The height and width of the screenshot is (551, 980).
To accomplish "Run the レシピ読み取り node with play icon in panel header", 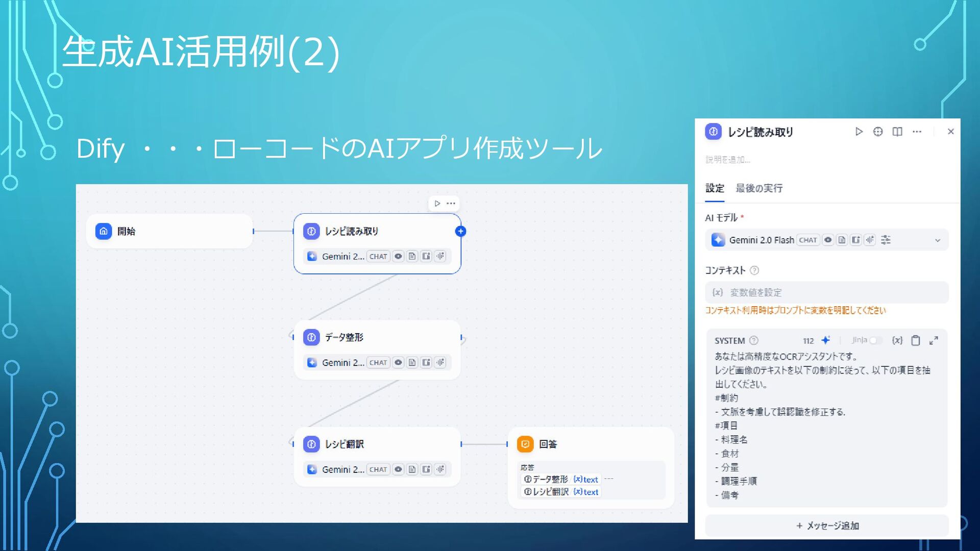I will point(859,132).
